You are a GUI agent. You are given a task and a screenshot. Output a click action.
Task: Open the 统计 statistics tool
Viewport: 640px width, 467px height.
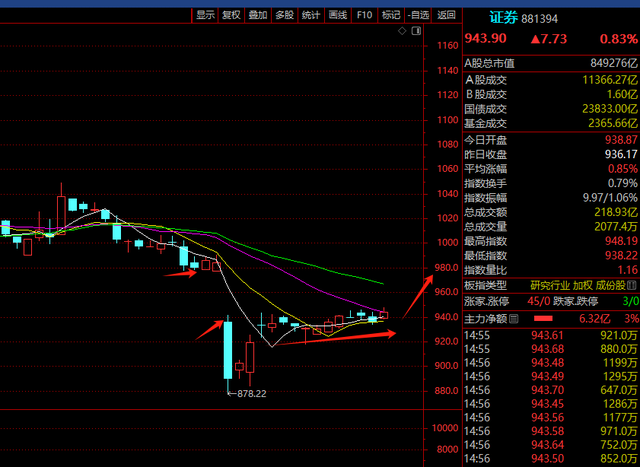pos(311,16)
